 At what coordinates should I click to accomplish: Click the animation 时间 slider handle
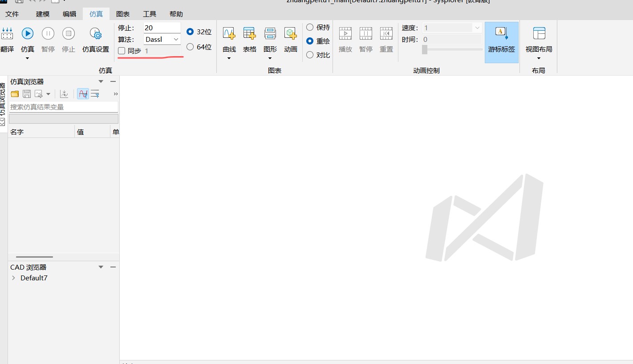pyautogui.click(x=425, y=49)
